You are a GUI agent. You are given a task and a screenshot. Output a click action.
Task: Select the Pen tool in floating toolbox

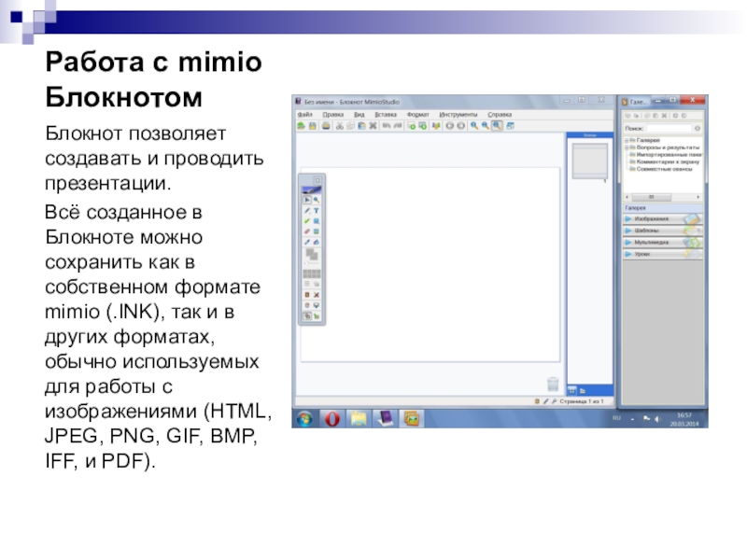[x=307, y=211]
